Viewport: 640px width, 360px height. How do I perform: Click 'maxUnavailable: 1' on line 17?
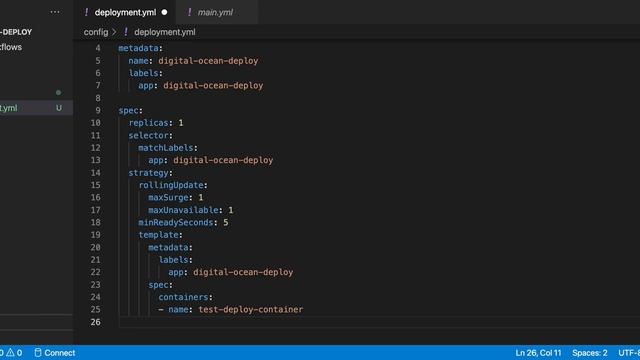[191, 210]
